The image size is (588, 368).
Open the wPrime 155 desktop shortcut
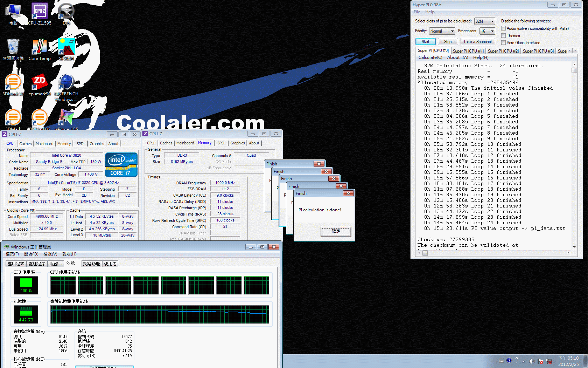[x=66, y=119]
